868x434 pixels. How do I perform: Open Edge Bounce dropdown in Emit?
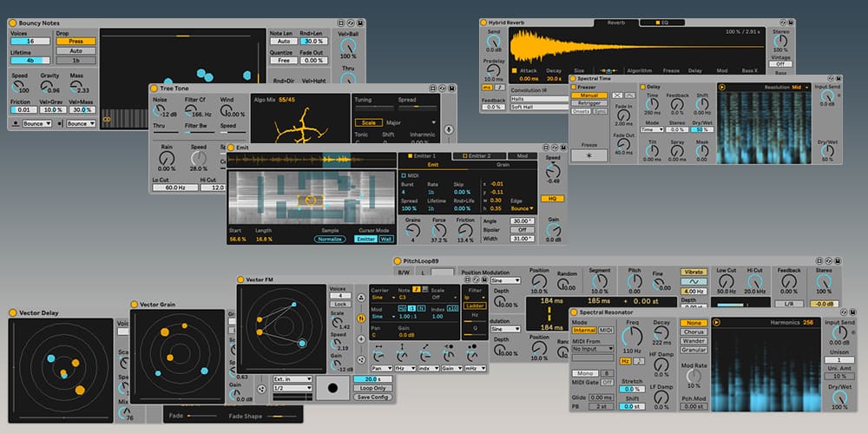pos(523,208)
